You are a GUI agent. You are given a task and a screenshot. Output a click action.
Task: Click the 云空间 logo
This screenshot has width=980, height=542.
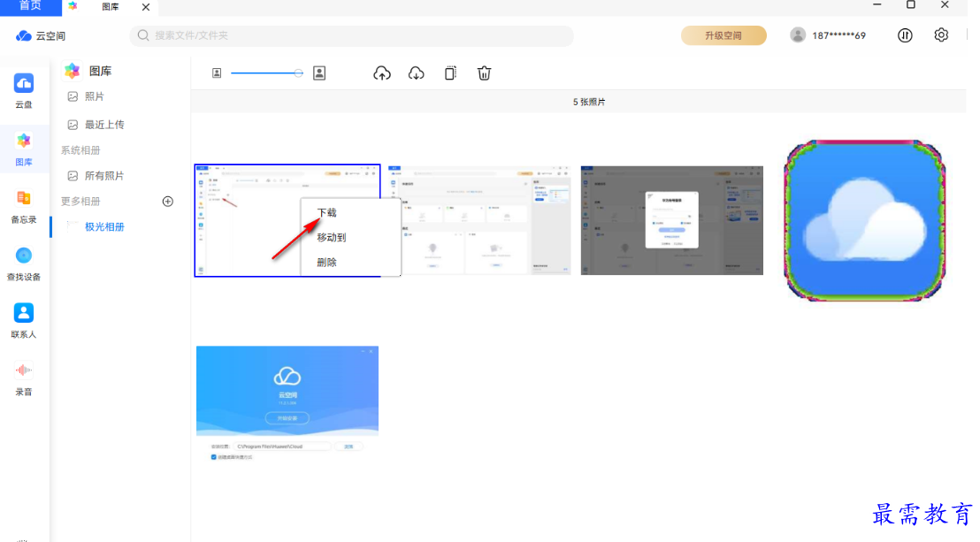click(41, 35)
